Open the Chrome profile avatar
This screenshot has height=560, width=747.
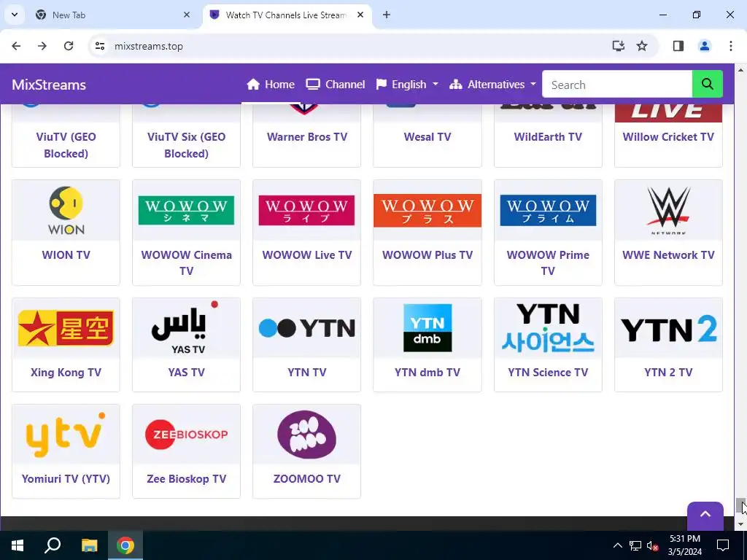(x=705, y=46)
